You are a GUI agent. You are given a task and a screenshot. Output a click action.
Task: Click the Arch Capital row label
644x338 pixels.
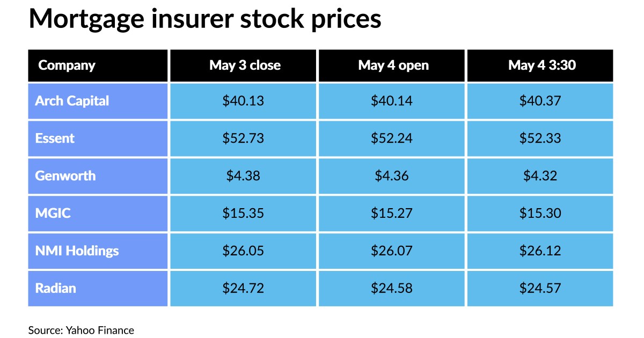point(72,101)
